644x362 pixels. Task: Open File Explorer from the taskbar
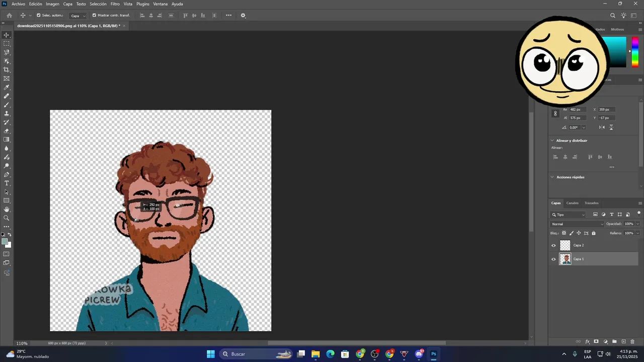pos(315,354)
